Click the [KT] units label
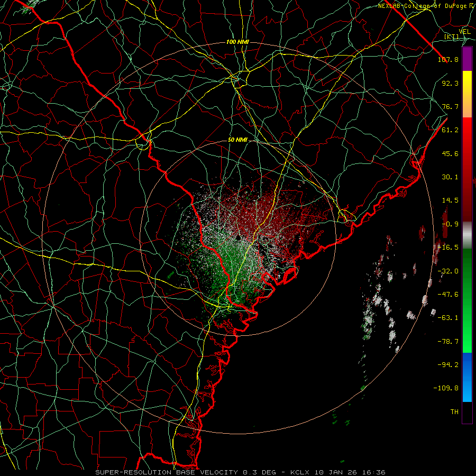 [x=451, y=37]
